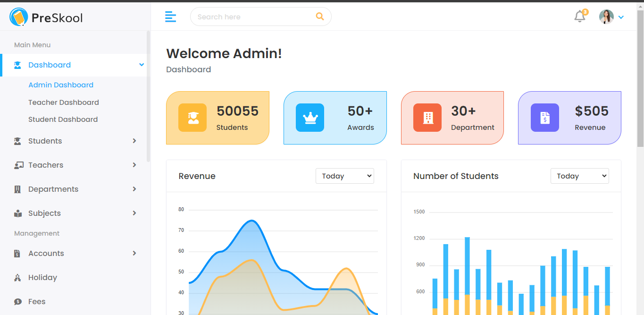Open the Fees menu item
This screenshot has height=315, width=644.
(37, 302)
